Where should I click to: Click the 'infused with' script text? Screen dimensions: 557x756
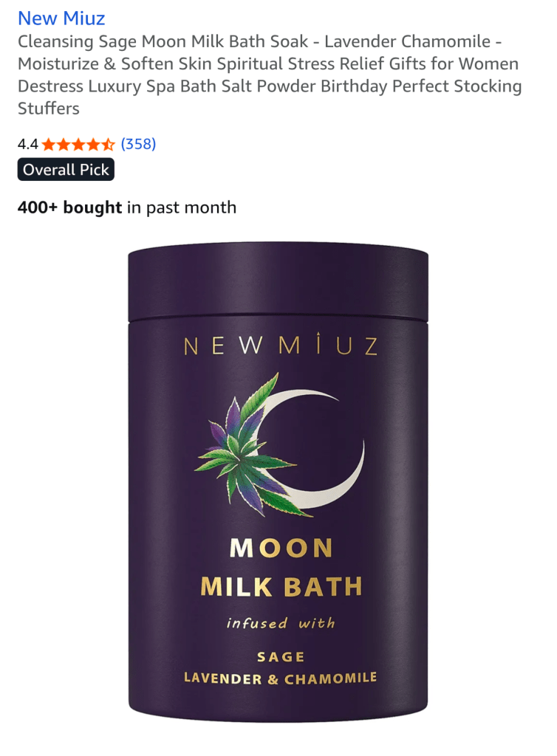(x=281, y=623)
